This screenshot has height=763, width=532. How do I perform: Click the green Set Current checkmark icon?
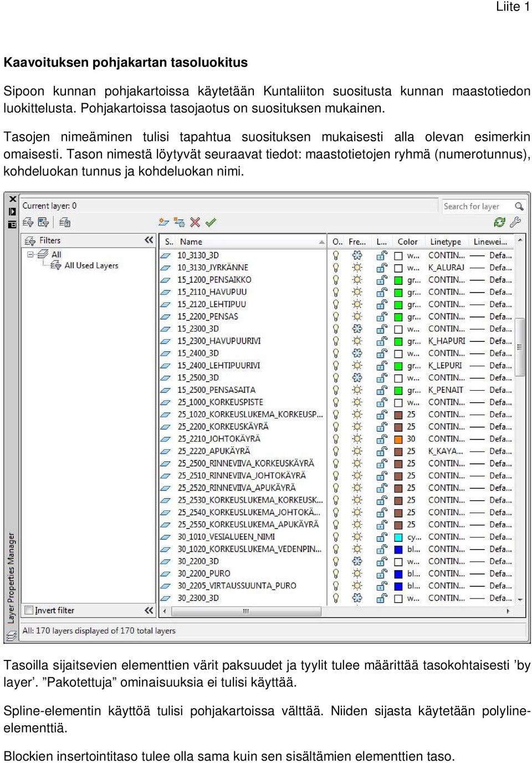[x=211, y=222]
